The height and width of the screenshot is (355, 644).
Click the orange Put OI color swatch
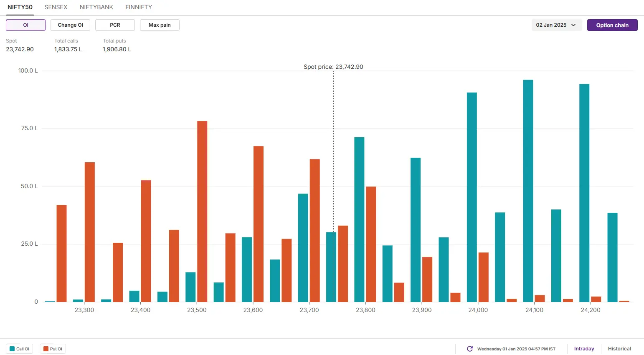(46, 349)
